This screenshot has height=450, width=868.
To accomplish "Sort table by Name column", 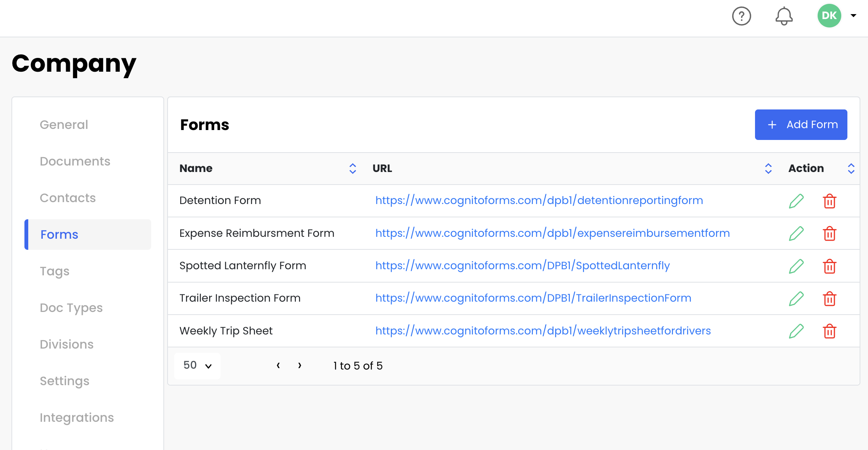I will [x=352, y=169].
